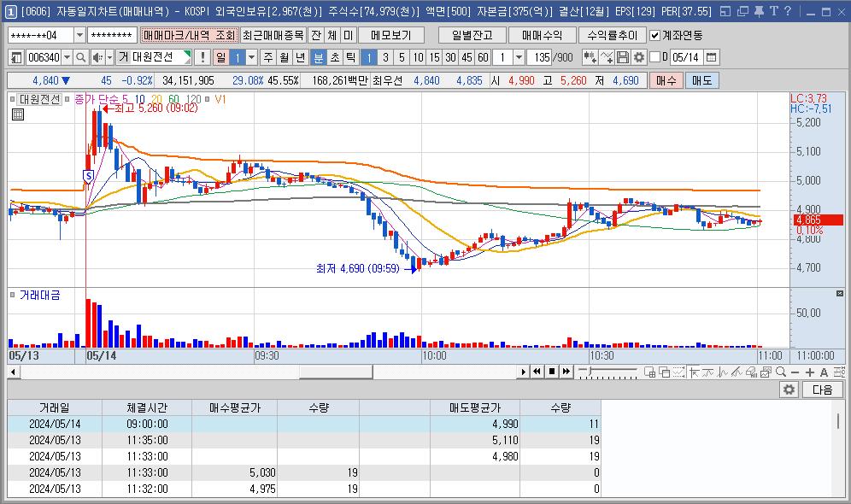Click the split-chart window icon with grid
The width and height of the screenshot is (851, 504).
[649, 372]
